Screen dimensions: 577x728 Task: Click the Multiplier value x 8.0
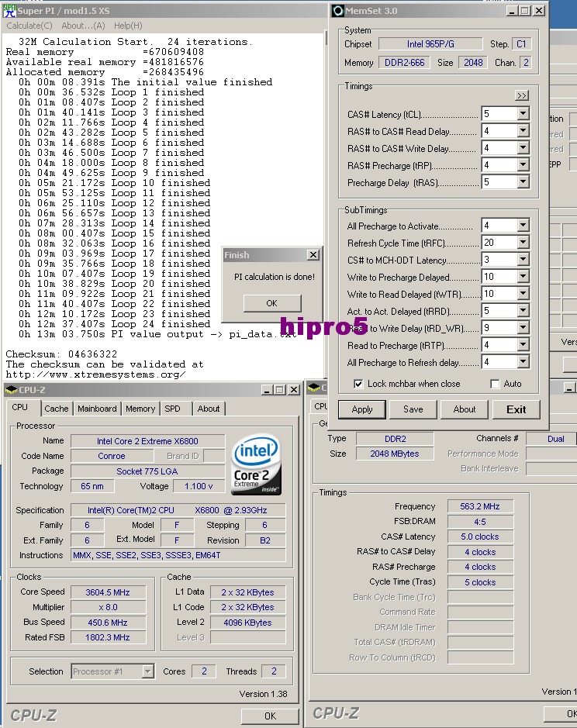click(108, 607)
